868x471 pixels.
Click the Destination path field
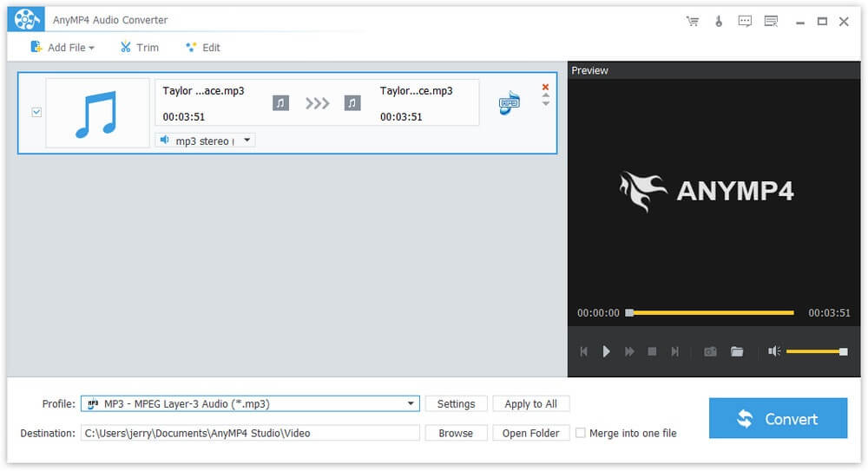[250, 434]
